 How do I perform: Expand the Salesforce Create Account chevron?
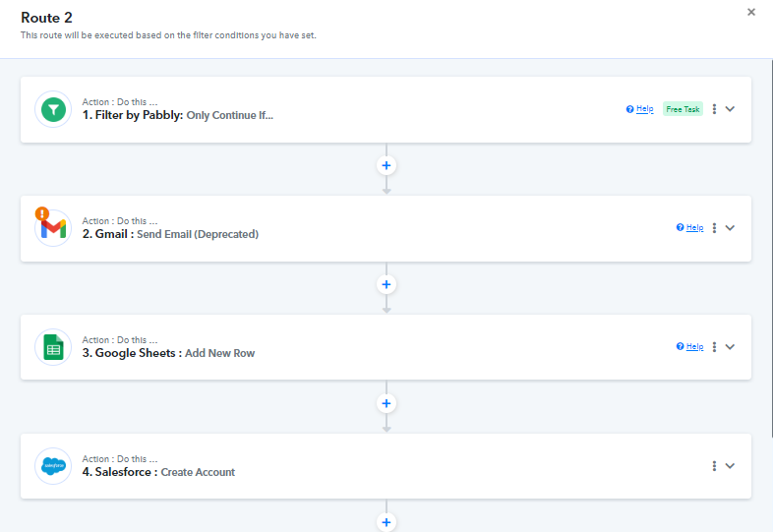coord(730,465)
